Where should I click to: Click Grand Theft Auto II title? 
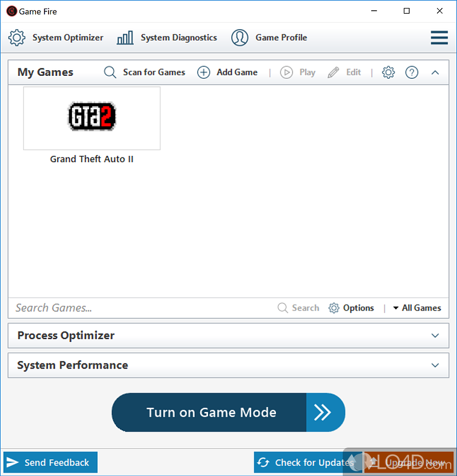[92, 159]
